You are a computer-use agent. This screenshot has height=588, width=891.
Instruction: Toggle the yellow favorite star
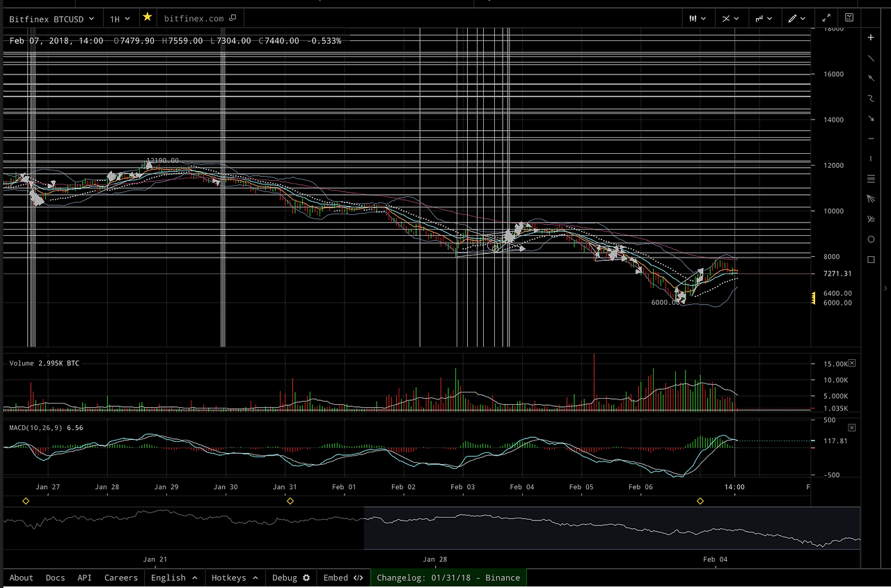(147, 17)
